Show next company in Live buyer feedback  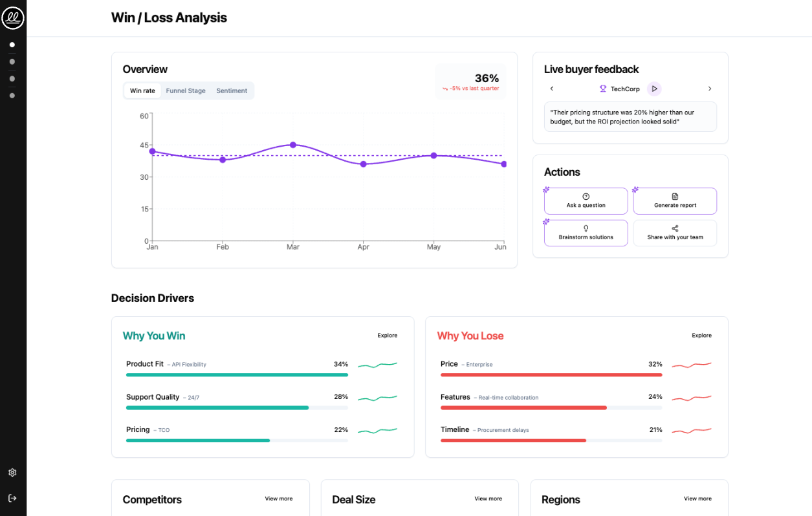click(x=710, y=89)
